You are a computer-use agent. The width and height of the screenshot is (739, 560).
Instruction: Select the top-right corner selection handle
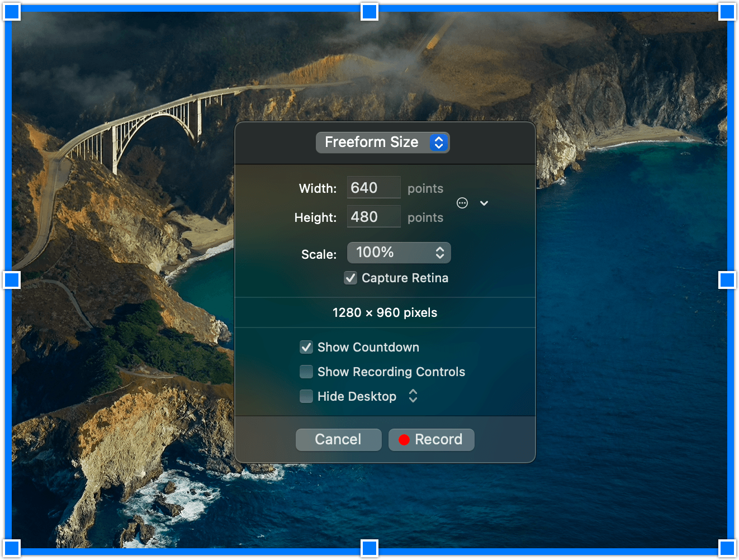coord(727,12)
